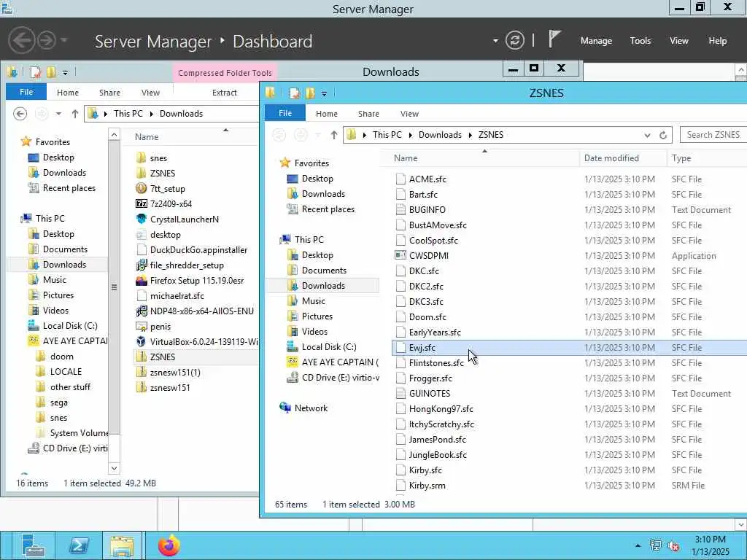Select VirtualBox-6.0.24 installer icon
747x560 pixels.
point(141,341)
